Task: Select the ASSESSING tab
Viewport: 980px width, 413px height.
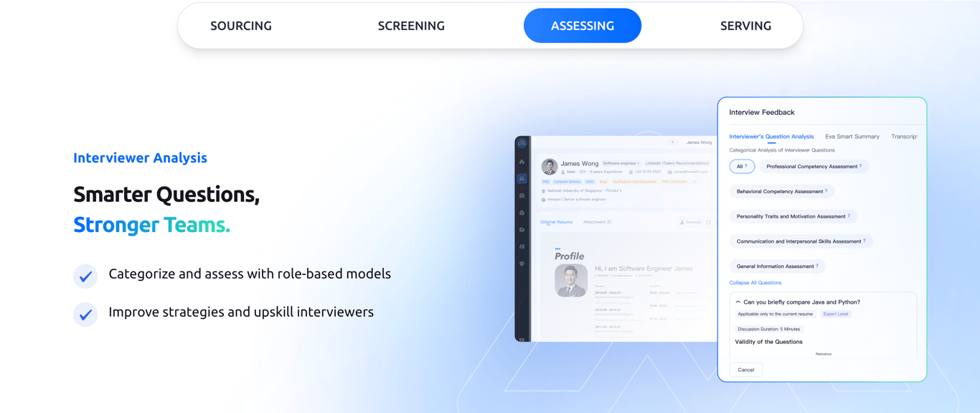Action: pos(583,26)
